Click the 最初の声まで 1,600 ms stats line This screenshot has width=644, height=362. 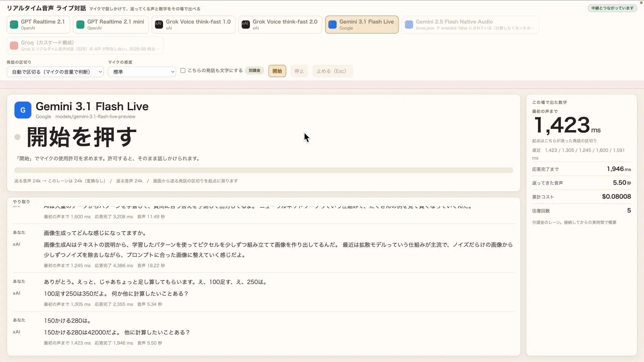tap(104, 217)
